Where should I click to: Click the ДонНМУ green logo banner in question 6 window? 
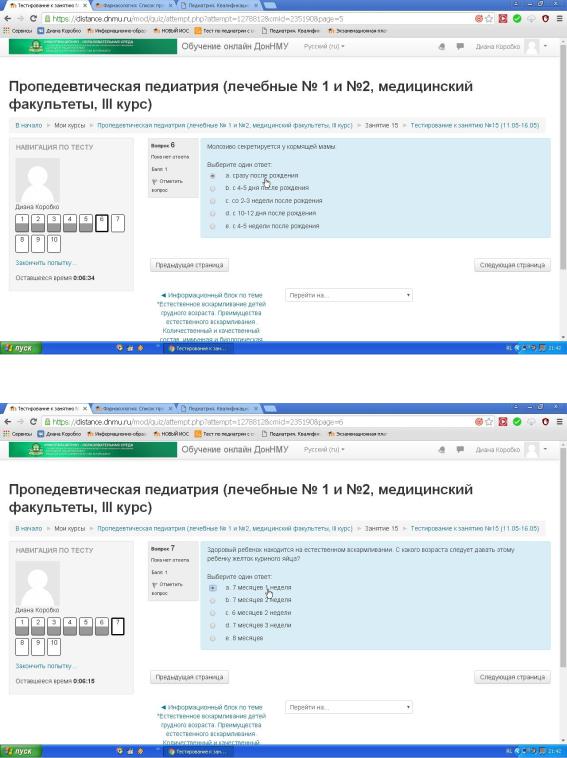click(x=93, y=46)
